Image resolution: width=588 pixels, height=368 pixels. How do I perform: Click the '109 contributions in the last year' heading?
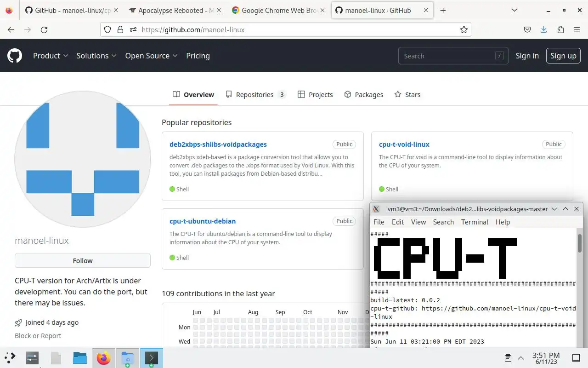pyautogui.click(x=218, y=293)
